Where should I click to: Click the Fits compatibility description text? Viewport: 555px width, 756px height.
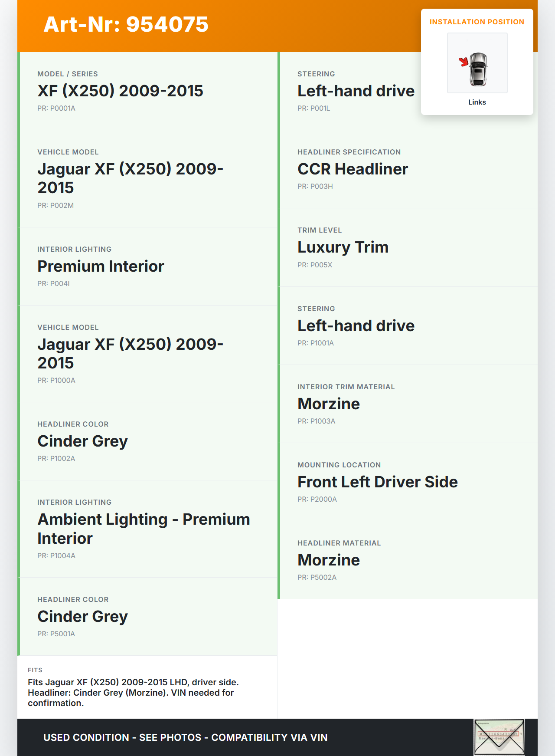(x=133, y=693)
